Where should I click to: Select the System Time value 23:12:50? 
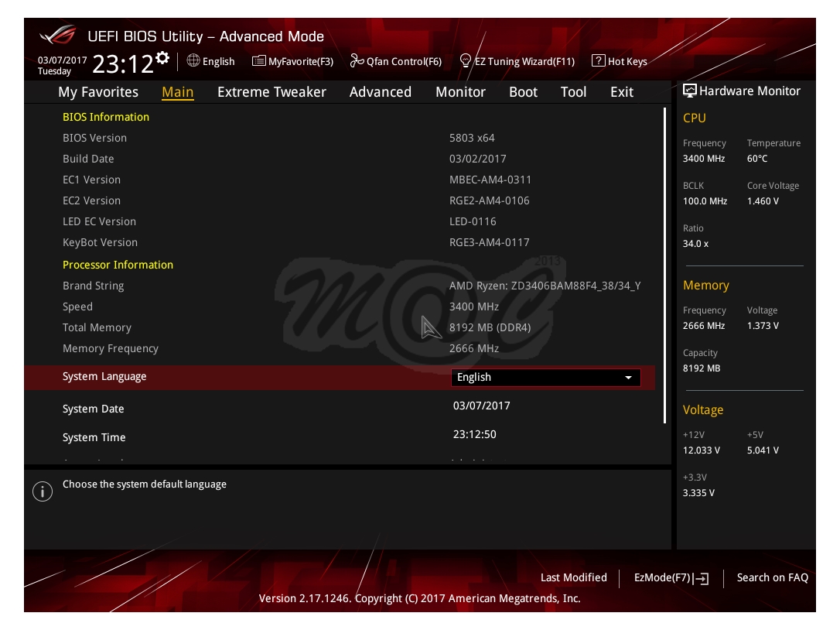click(x=474, y=434)
